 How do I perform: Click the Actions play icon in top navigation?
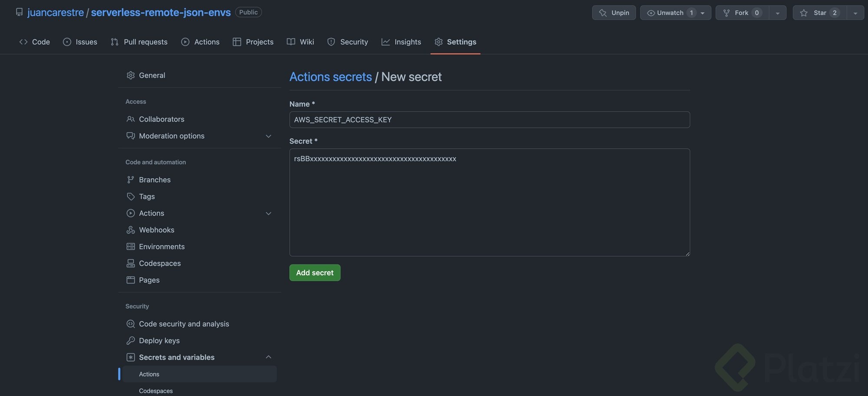pos(185,42)
